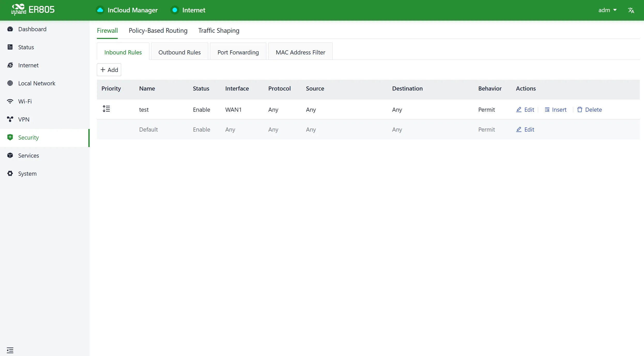The image size is (644, 356).
Task: Click the Internet browser icon in sidebar
Action: [x=10, y=65]
